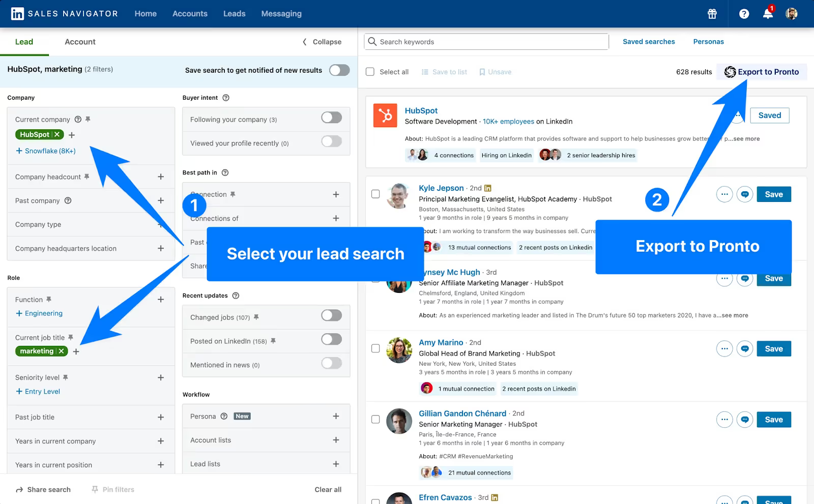
Task: Open Personas link
Action: pos(708,42)
